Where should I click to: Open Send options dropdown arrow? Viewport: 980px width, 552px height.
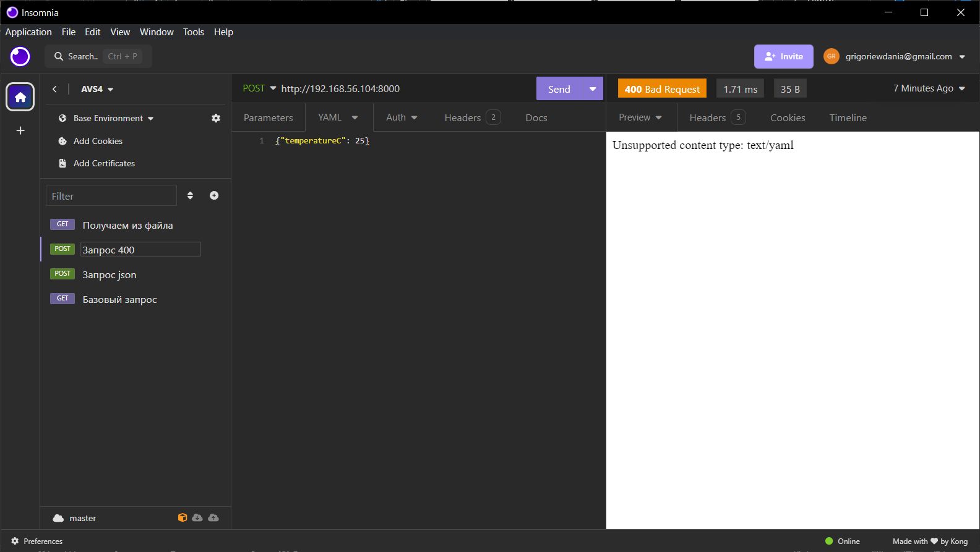(x=593, y=89)
